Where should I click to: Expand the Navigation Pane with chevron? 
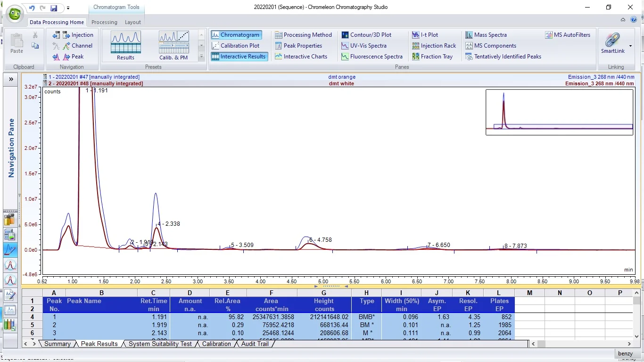(11, 79)
